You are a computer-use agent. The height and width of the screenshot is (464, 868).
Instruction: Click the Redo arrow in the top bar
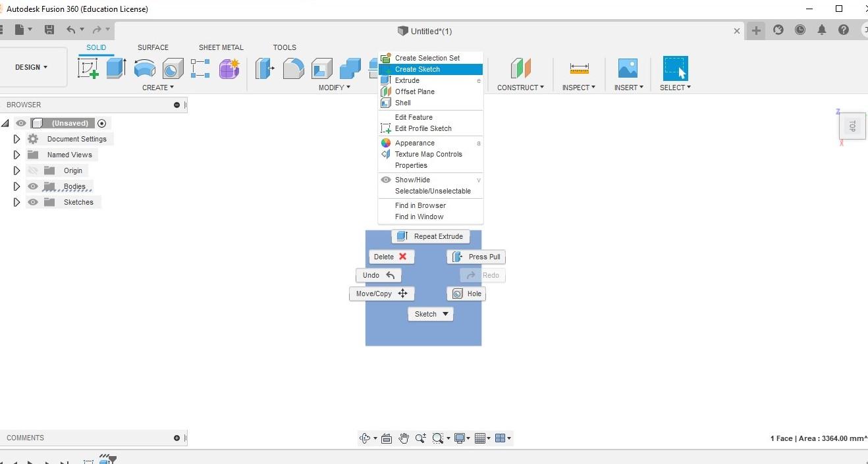(x=97, y=30)
